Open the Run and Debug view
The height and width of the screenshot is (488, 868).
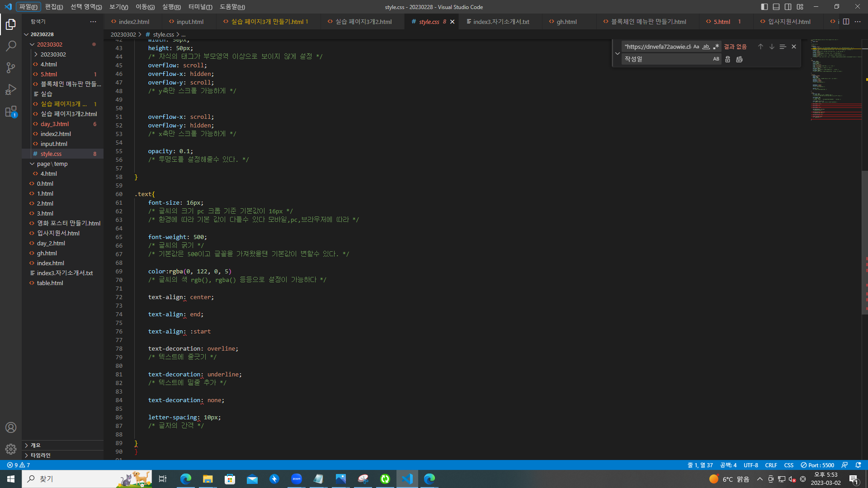point(11,89)
